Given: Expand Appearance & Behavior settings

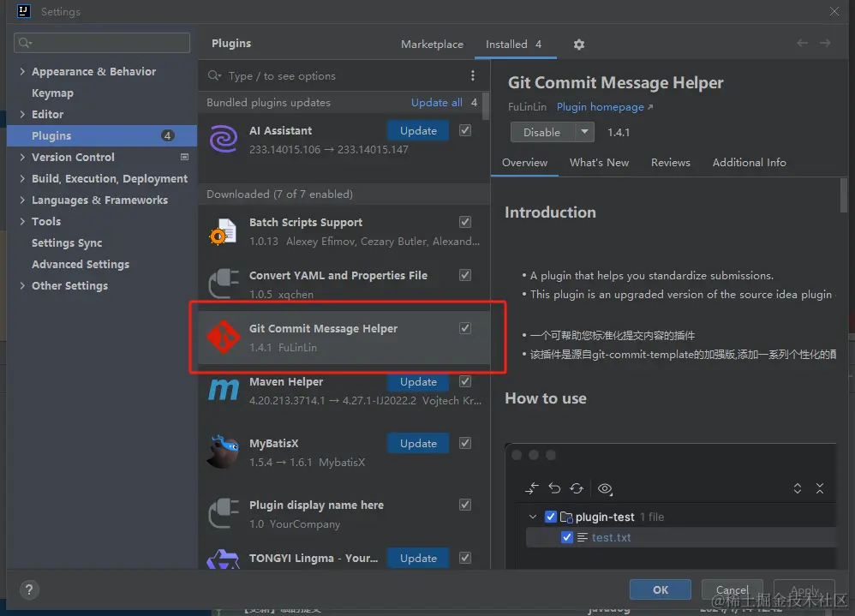Looking at the screenshot, I should click(x=22, y=71).
